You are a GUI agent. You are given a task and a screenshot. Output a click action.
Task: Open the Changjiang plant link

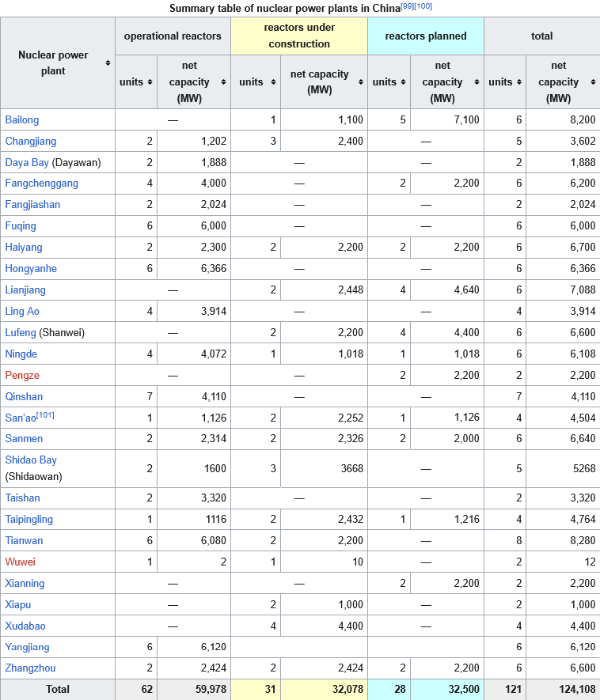tap(31, 141)
